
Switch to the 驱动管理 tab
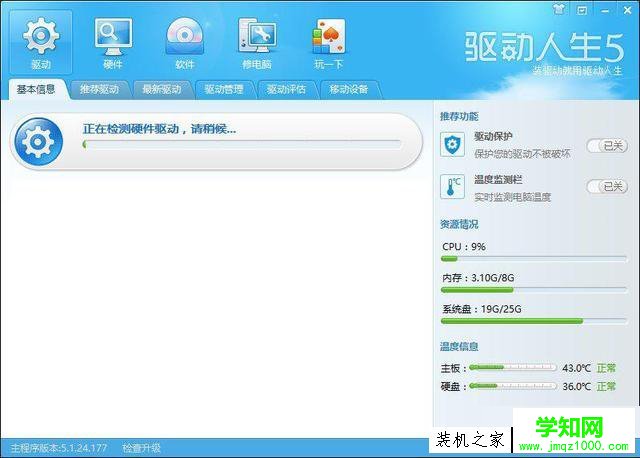(x=224, y=89)
